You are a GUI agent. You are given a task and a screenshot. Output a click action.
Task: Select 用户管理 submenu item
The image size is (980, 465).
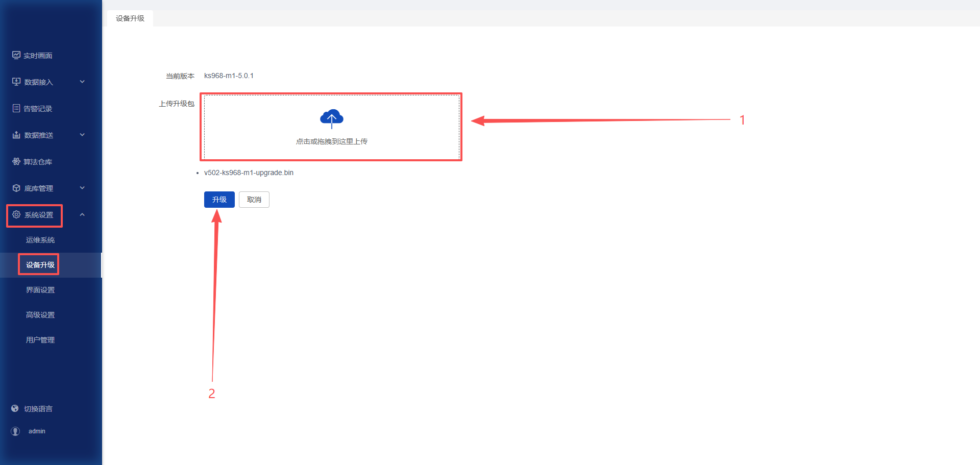[x=40, y=340]
